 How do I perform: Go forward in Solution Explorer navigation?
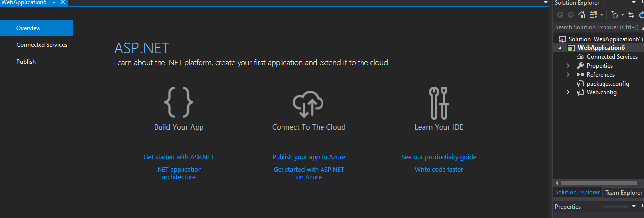pos(570,15)
